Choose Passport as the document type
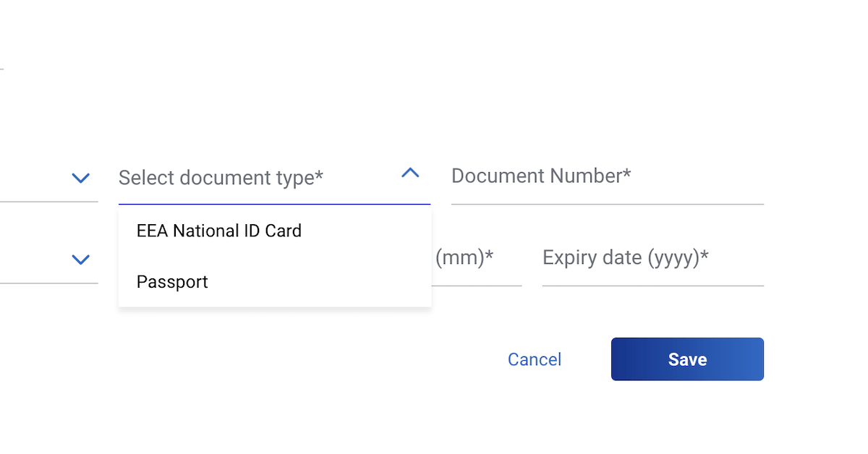This screenshot has height=454, width=868. pos(172,282)
